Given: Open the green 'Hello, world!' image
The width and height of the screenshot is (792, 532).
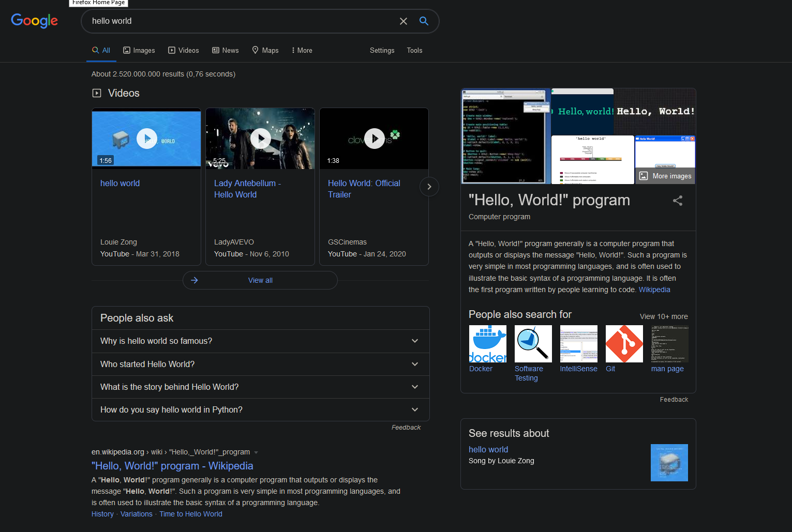Looking at the screenshot, I should [582, 111].
